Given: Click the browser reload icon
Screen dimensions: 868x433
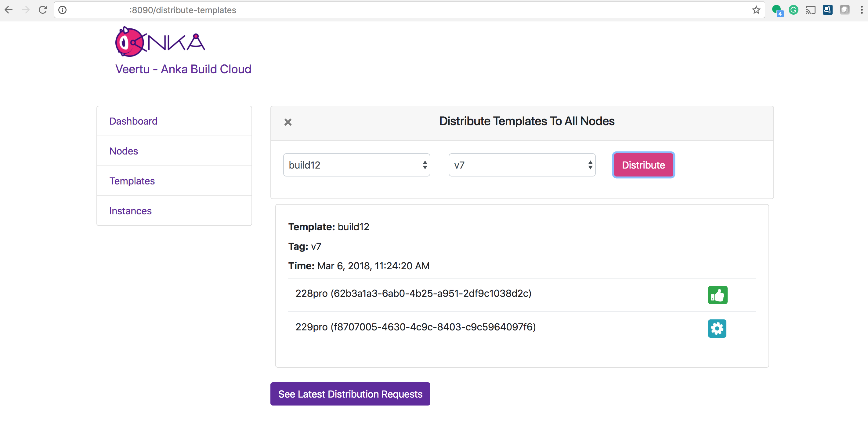Looking at the screenshot, I should tap(43, 10).
